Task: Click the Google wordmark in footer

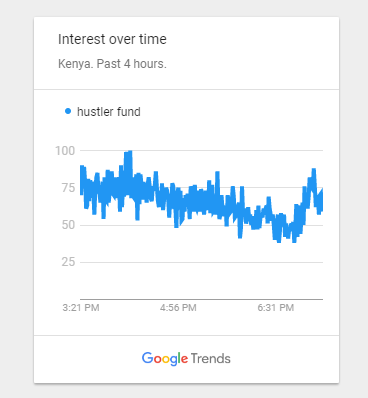Action: click(x=165, y=359)
